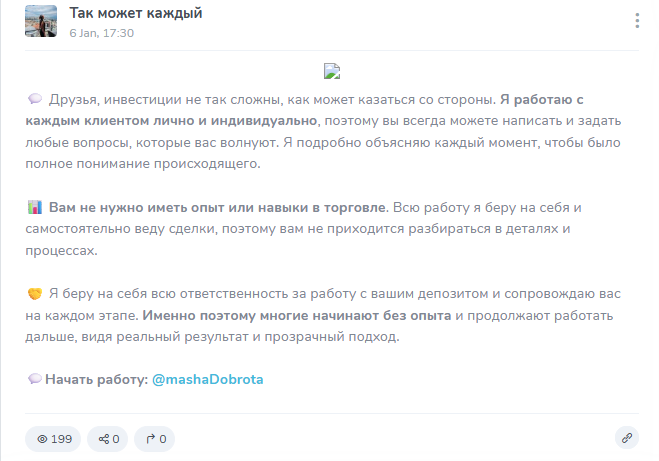Copy post link with chain icon
Viewport: 659px width, 461px height.
tap(627, 438)
